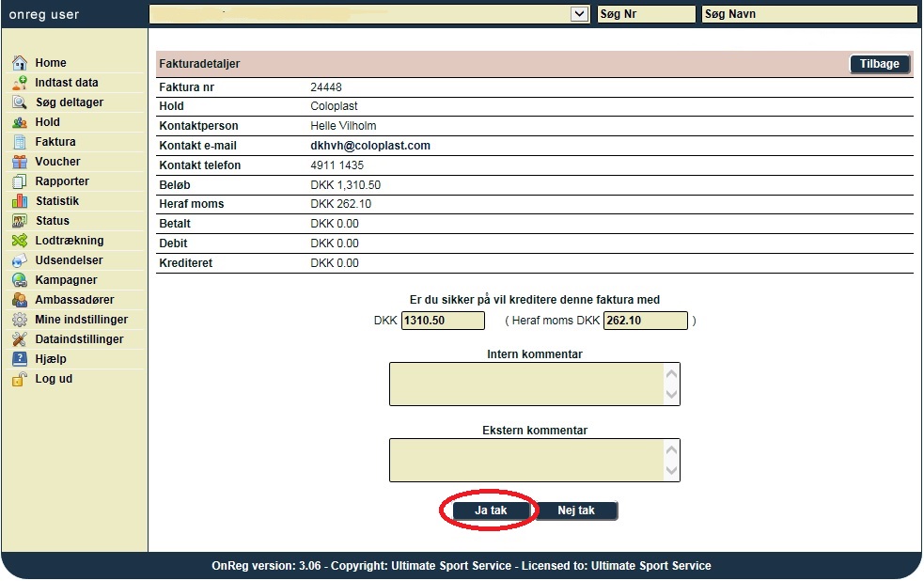
Task: Open Mine indstillinger menu entry
Action: coord(82,320)
